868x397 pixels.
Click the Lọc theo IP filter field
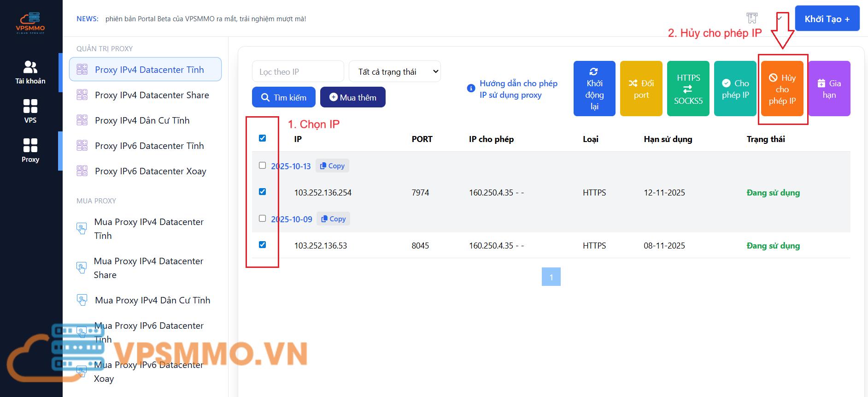(298, 71)
